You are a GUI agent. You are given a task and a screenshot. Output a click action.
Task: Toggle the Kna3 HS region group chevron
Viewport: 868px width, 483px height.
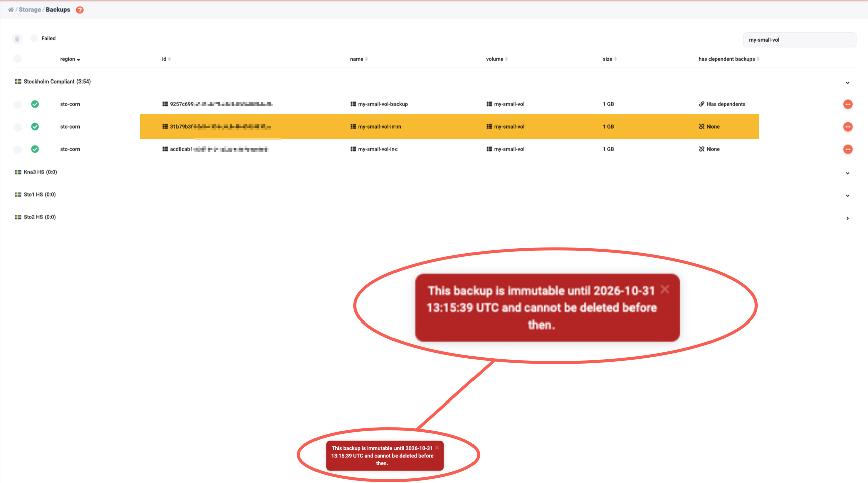[848, 173]
